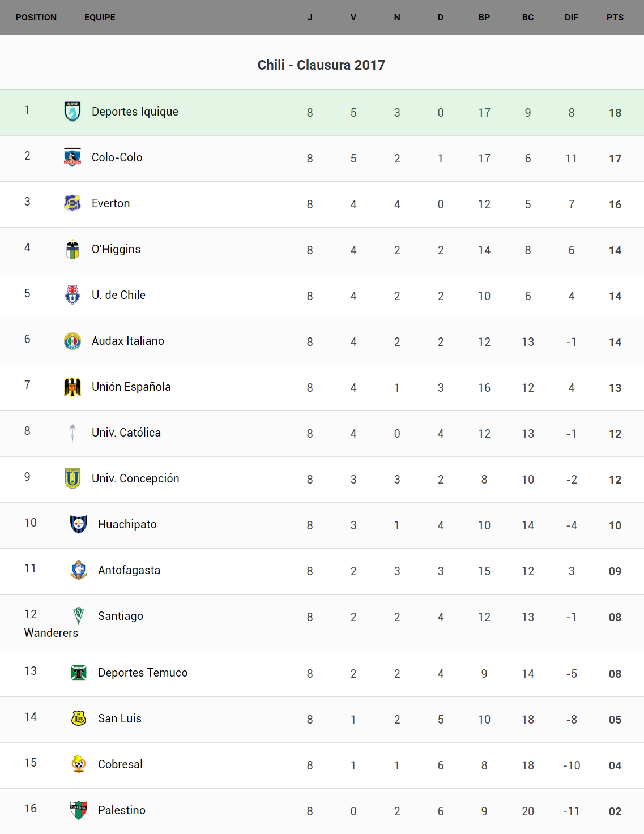The height and width of the screenshot is (834, 644).
Task: Select the Cobresal team name
Action: (120, 764)
